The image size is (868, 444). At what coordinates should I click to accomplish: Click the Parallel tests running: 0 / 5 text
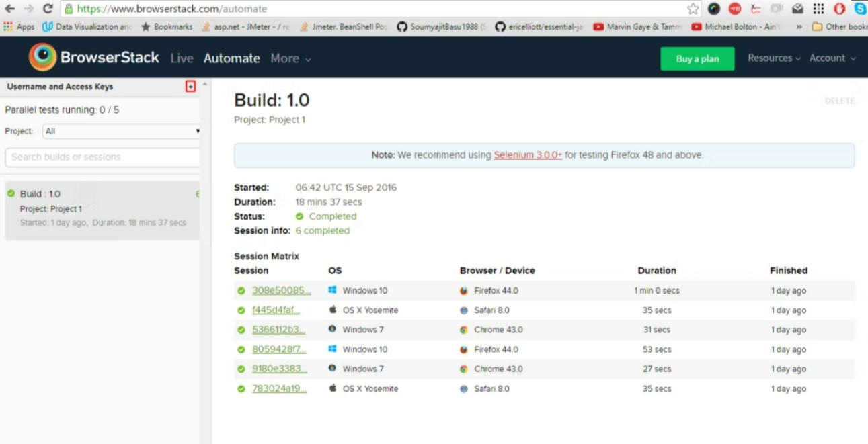[x=62, y=109]
